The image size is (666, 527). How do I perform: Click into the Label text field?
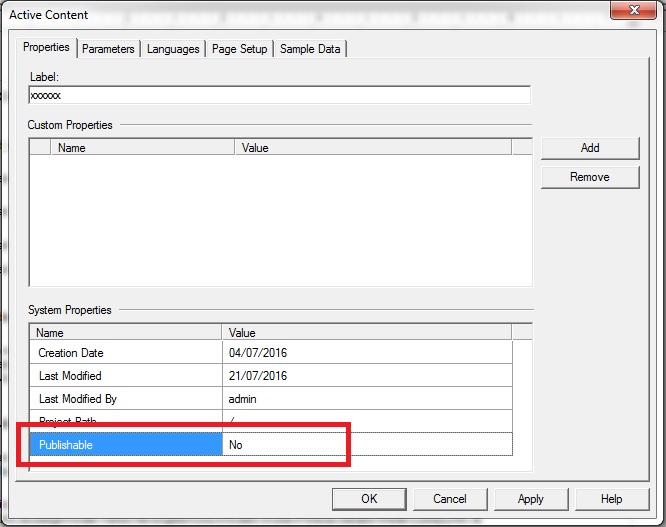279,95
